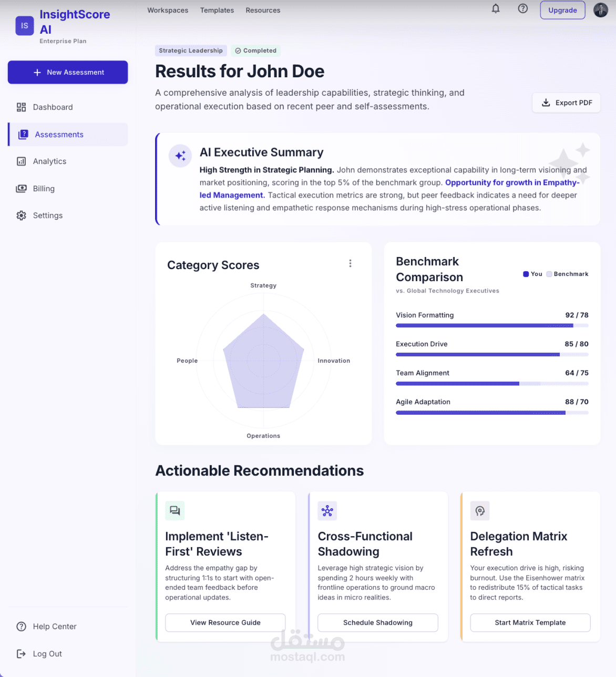Click the Assessments sidebar icon
Image resolution: width=616 pixels, height=677 pixels.
(x=23, y=135)
